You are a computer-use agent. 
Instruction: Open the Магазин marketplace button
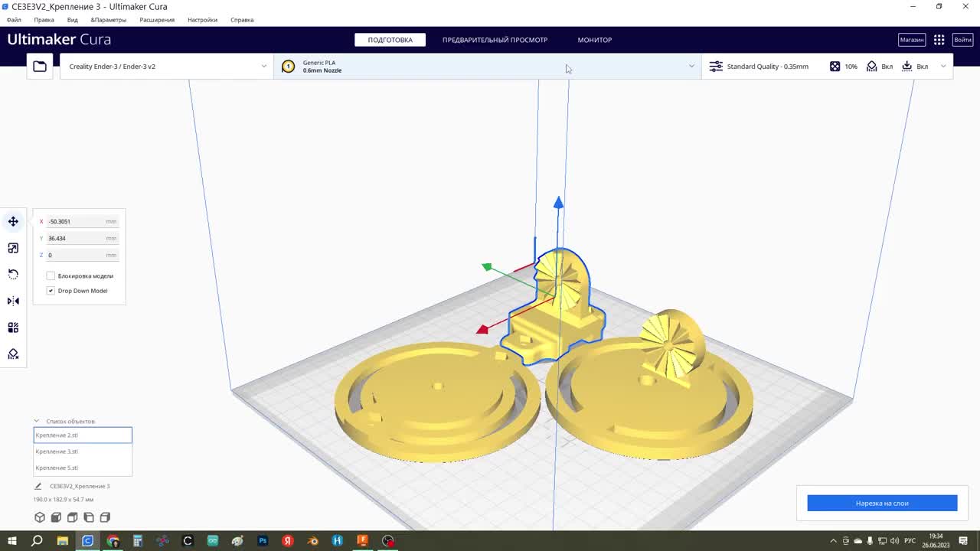click(912, 40)
